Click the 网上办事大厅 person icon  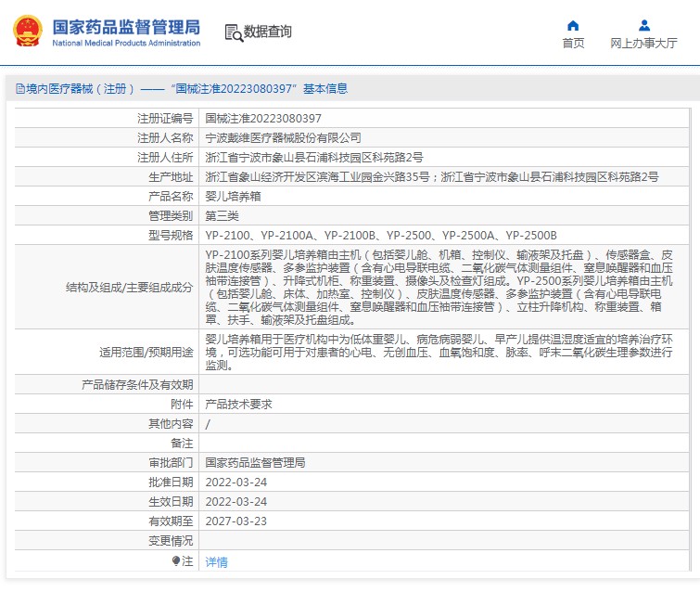point(643,25)
